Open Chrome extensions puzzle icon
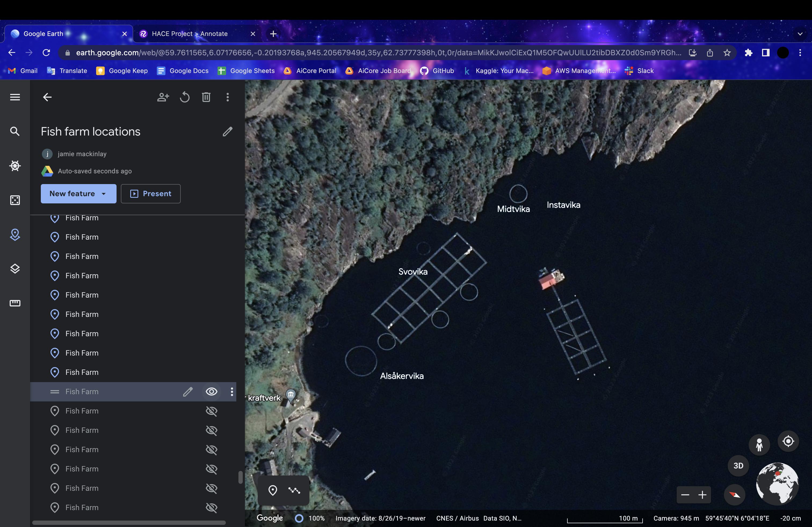This screenshot has width=812, height=527. pos(748,53)
